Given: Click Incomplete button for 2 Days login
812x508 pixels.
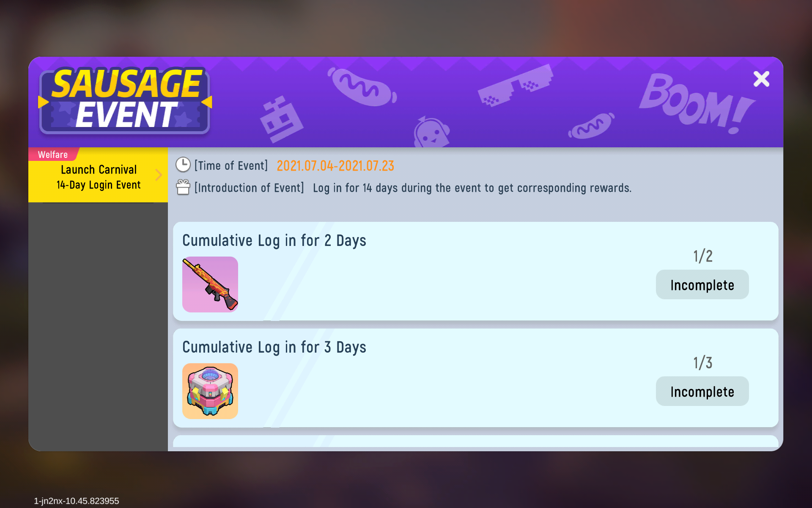Looking at the screenshot, I should click(702, 284).
